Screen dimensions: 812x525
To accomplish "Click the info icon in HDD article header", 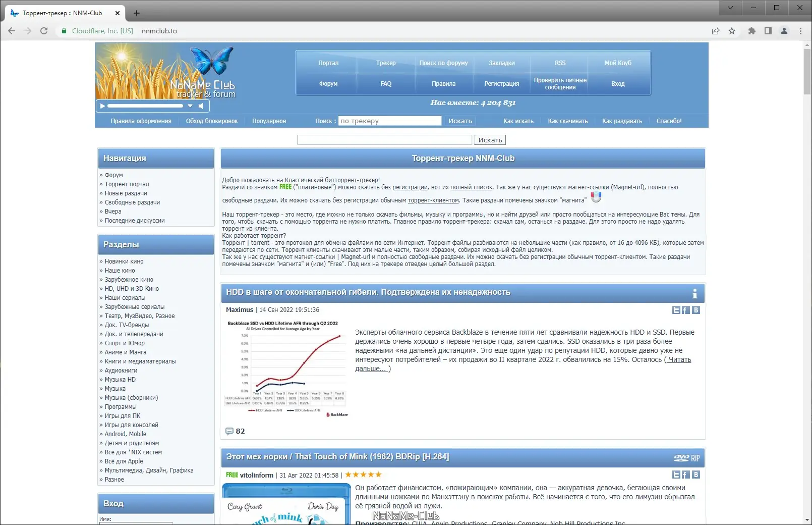I will pos(694,293).
